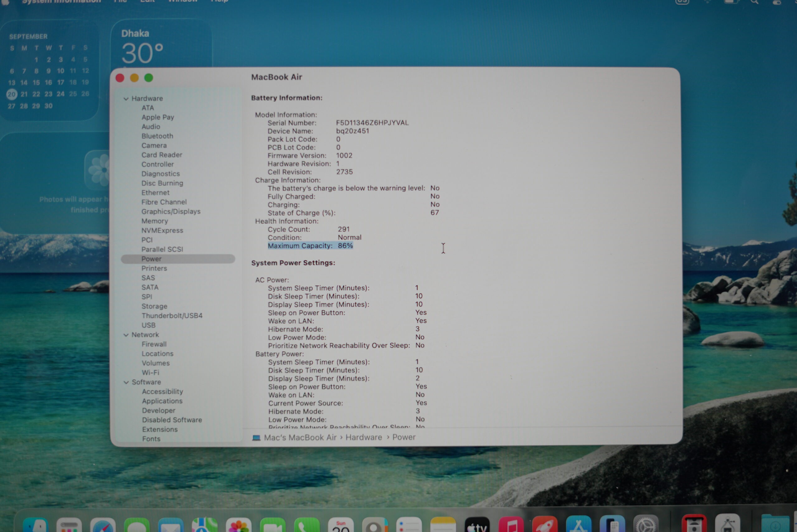Screen dimensions: 797x532
Task: Open Graphics/Displays info
Action: tap(171, 212)
